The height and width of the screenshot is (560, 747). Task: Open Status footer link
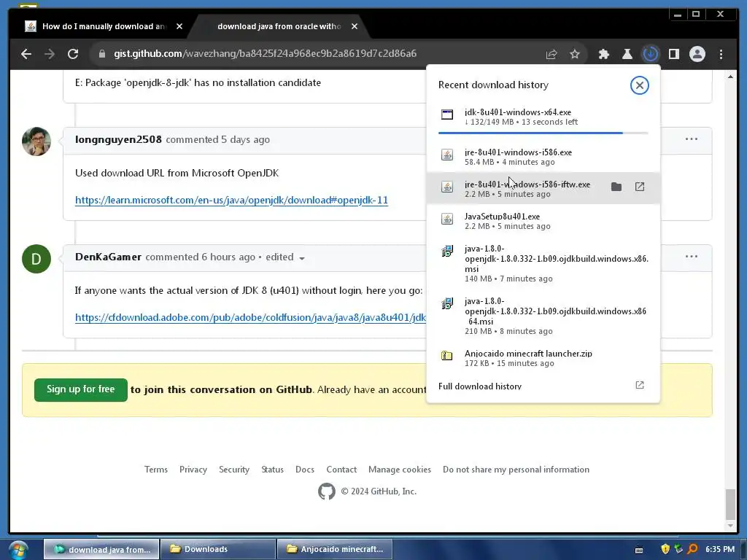pos(273,470)
